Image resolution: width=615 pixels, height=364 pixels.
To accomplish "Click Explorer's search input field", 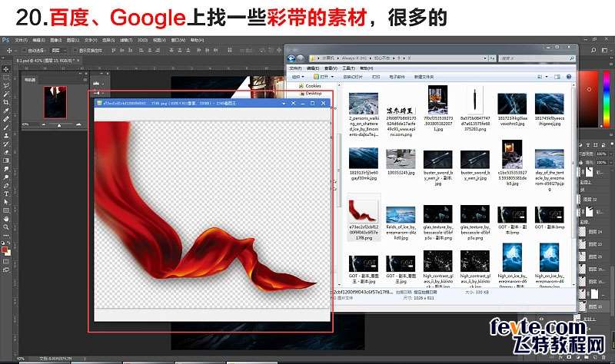I will tap(537, 58).
